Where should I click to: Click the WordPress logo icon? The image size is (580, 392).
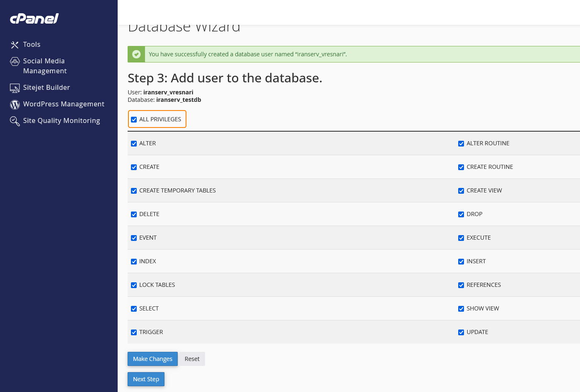[15, 105]
